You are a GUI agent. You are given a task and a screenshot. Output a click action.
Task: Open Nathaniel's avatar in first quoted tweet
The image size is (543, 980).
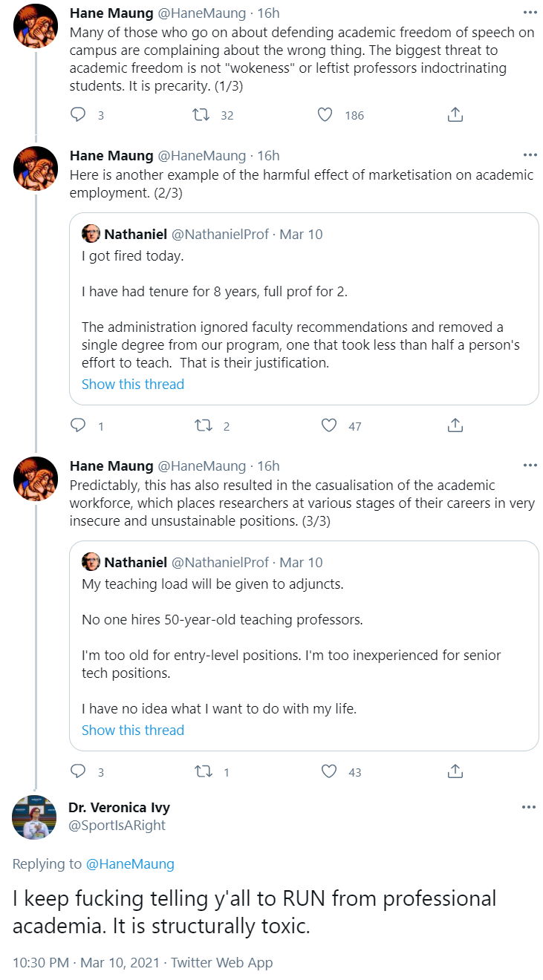pyautogui.click(x=91, y=234)
